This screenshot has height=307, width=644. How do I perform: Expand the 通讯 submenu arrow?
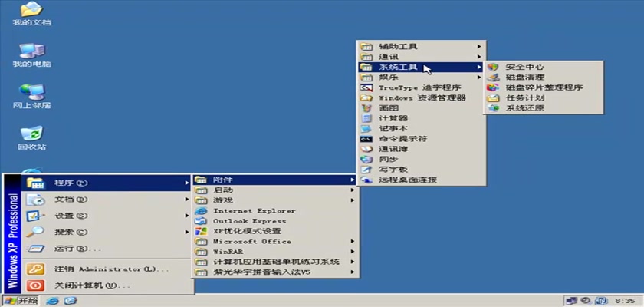point(479,57)
